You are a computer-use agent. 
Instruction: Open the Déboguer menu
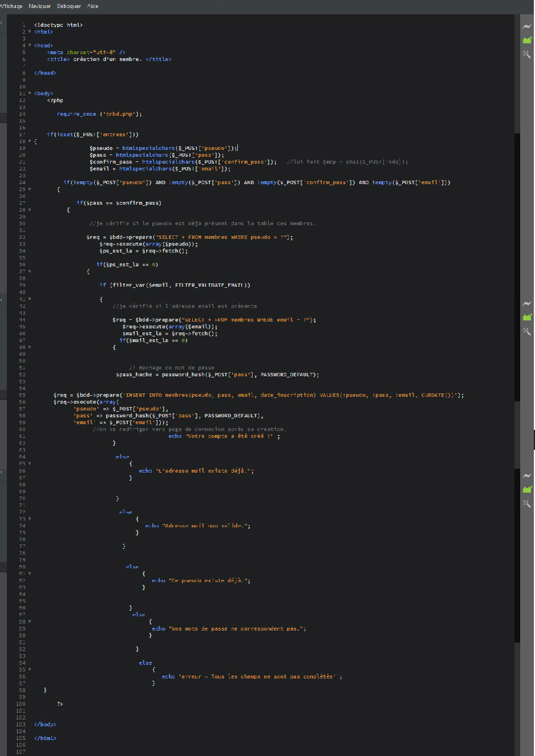click(69, 6)
